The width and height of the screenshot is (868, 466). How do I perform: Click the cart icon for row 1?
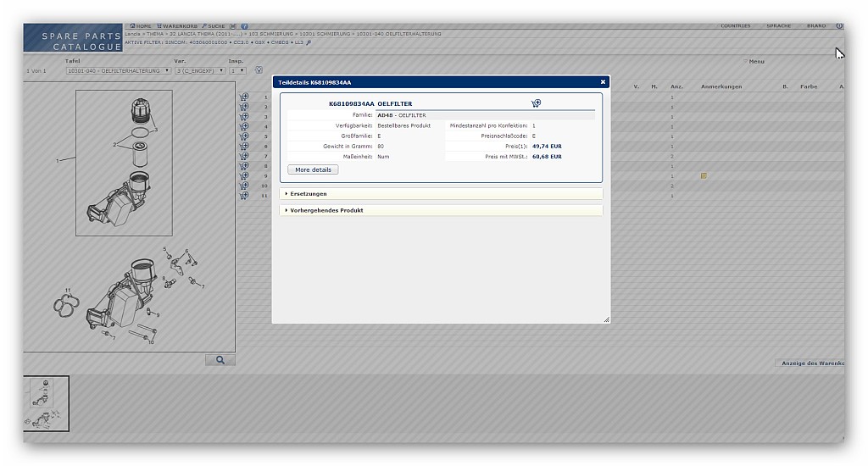pos(244,97)
